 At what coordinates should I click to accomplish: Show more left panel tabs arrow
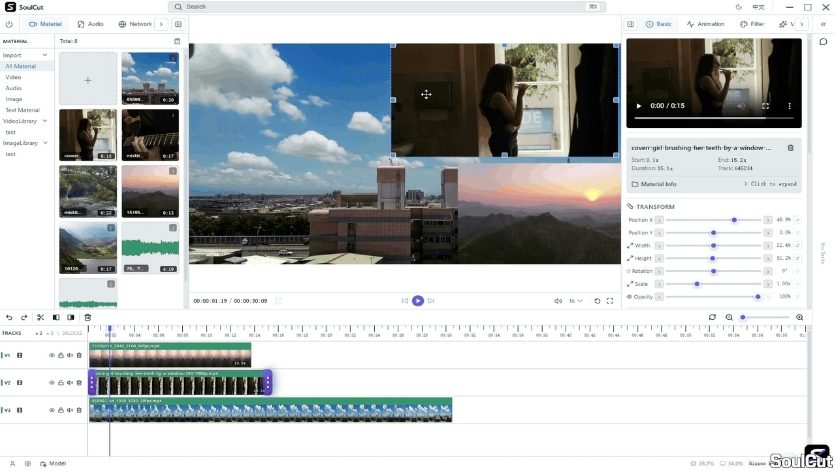click(x=161, y=24)
